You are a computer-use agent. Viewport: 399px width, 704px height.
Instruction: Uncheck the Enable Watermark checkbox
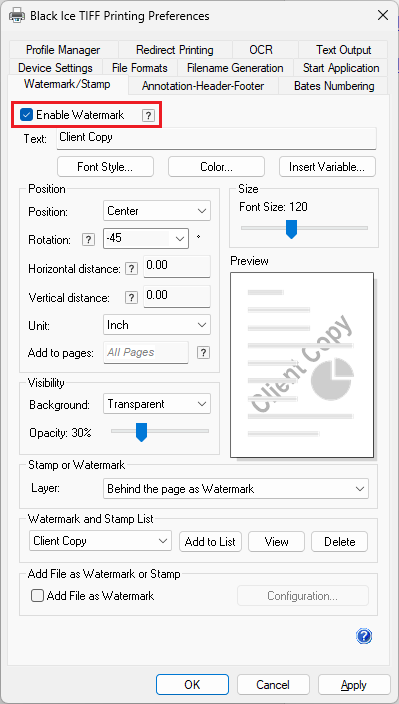click(26, 115)
